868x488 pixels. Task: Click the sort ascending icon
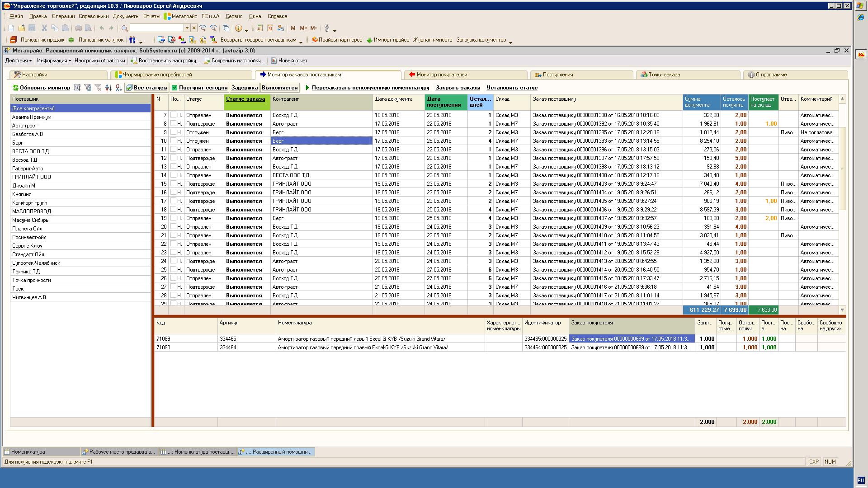tap(108, 88)
